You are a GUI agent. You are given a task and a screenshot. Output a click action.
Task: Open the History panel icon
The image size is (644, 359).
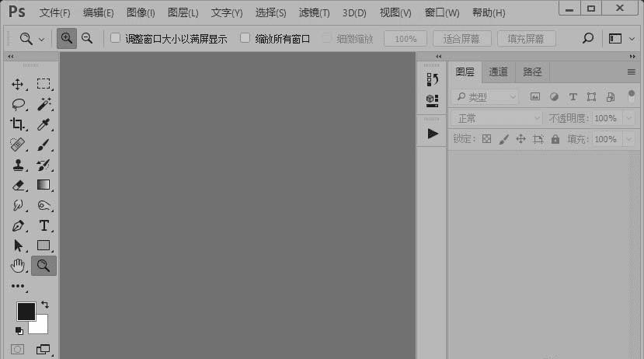point(432,79)
